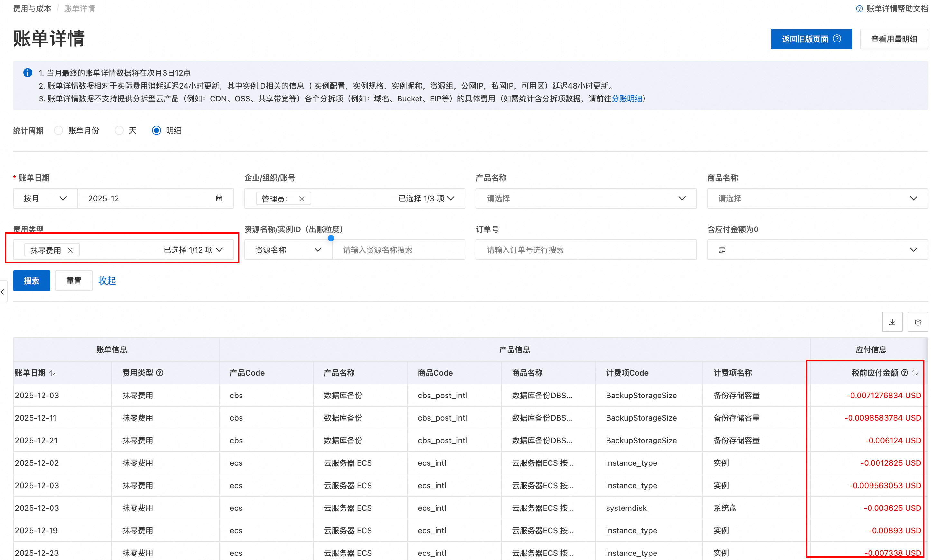Click the blue 搜索 button

coord(31,280)
